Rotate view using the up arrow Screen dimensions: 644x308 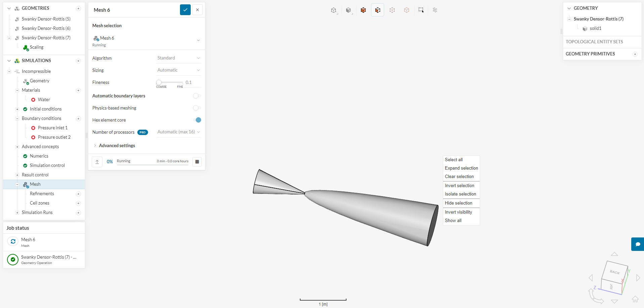[614, 254]
